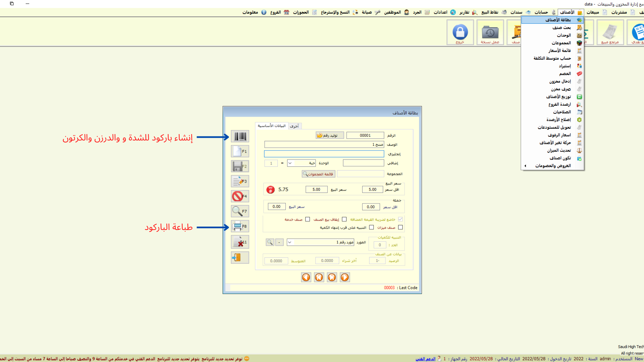Select المجموعات menu entry
The image size is (644, 362).
(552, 43)
